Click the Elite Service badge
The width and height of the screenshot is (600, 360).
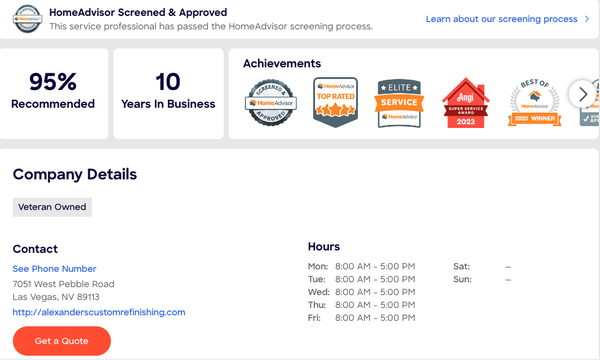[x=399, y=103]
